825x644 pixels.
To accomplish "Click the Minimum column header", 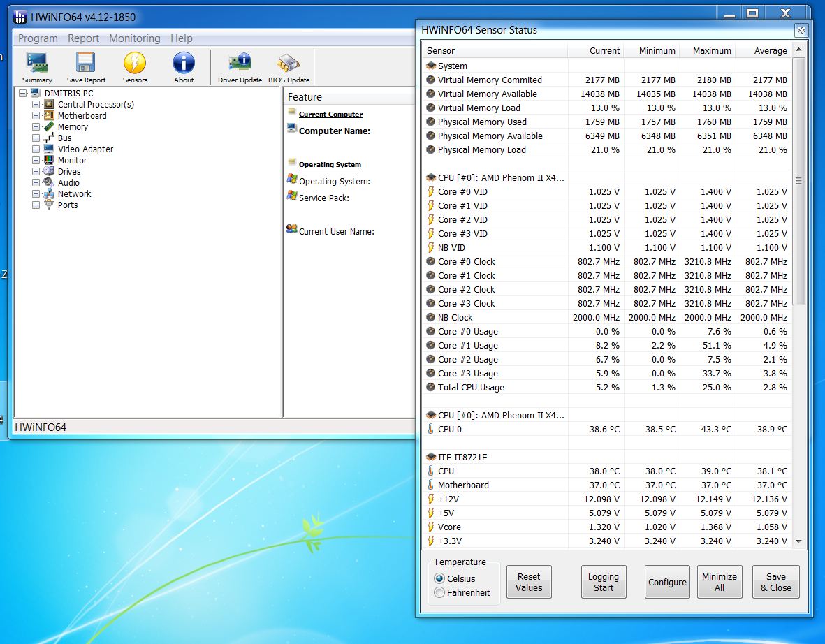I will (x=651, y=50).
